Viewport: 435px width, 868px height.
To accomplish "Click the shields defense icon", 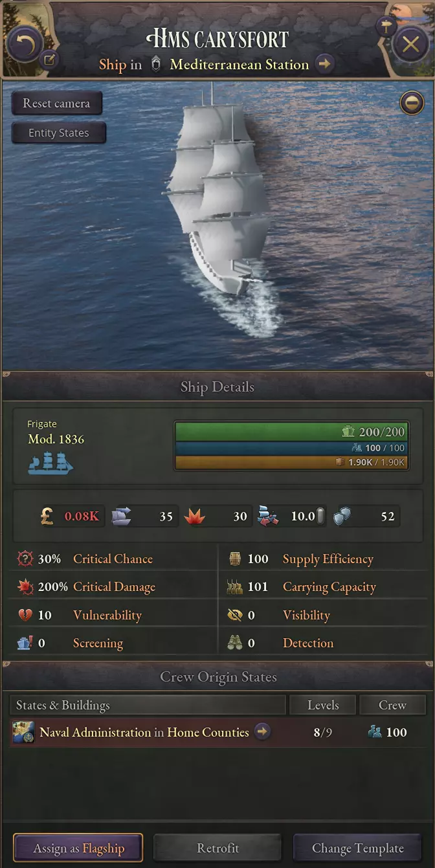I will pyautogui.click(x=342, y=516).
